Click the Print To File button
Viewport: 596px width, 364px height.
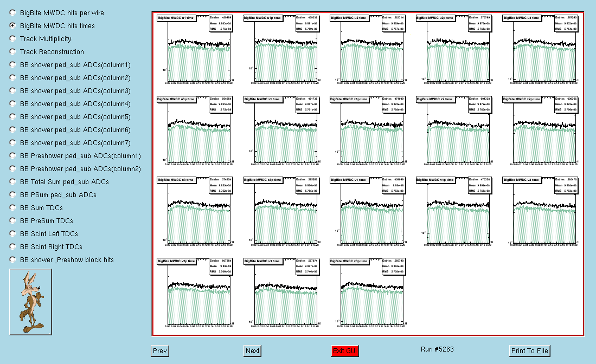pyautogui.click(x=529, y=350)
